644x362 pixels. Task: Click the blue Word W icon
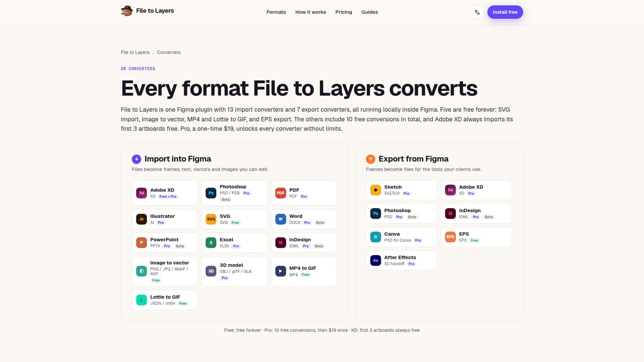(281, 219)
